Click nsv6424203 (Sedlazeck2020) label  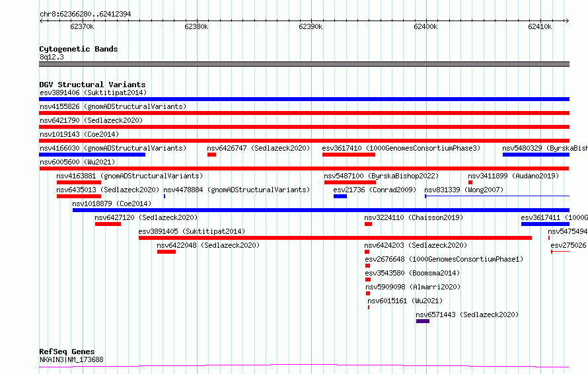click(416, 245)
